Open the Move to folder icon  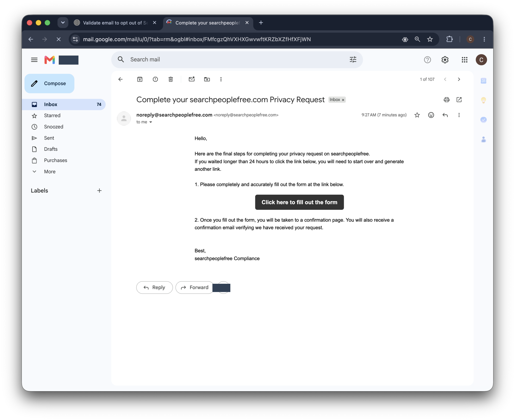(207, 79)
